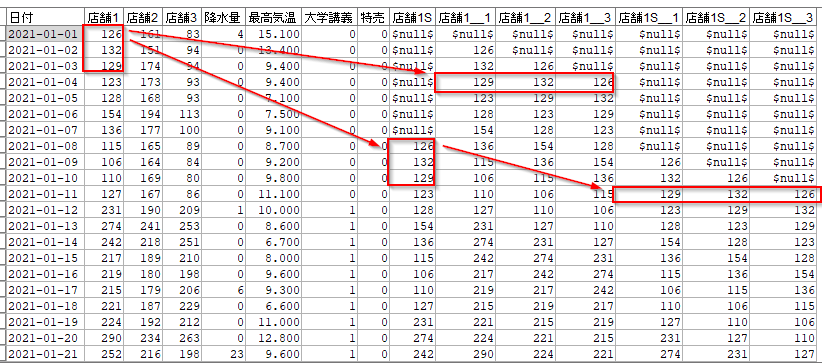Select the 店舗1 column header
The height and width of the screenshot is (364, 822).
click(x=104, y=18)
